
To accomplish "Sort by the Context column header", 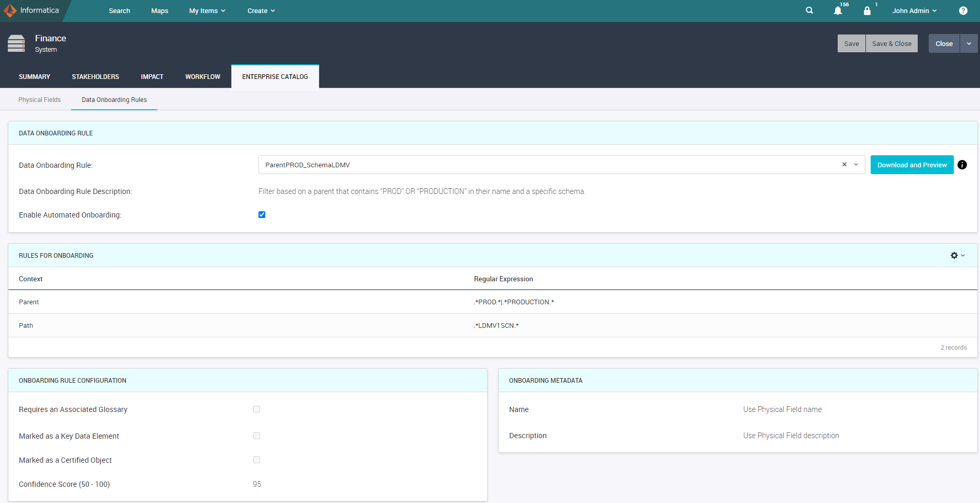I will pos(30,279).
